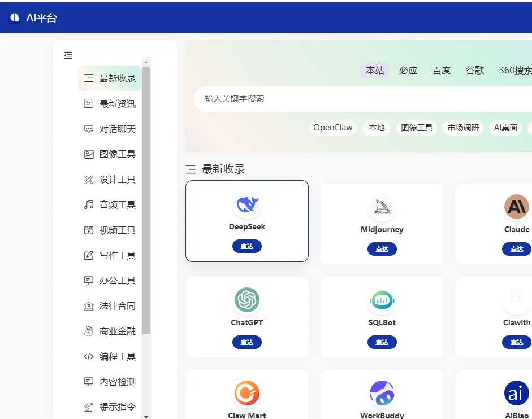
Task: Click the 对话聊天 chat bubble icon
Action: pyautogui.click(x=89, y=129)
